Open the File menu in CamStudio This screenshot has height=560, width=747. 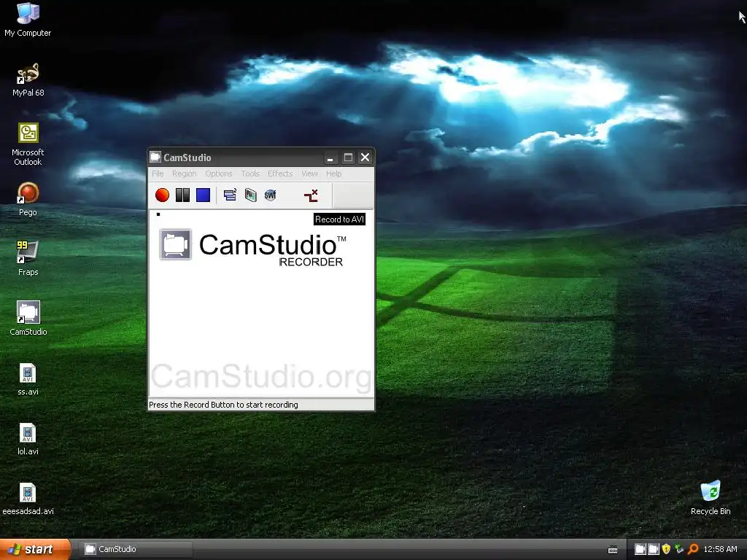point(158,174)
